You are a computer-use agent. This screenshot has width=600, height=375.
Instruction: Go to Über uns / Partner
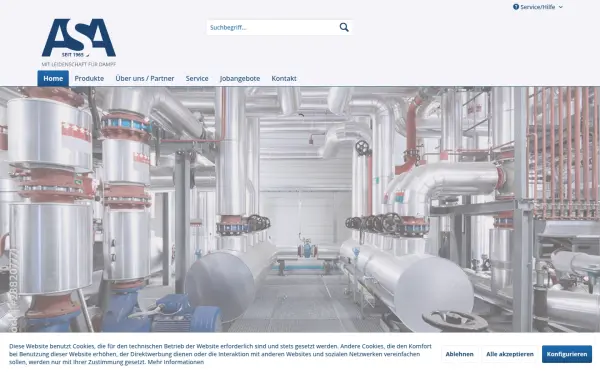[145, 78]
